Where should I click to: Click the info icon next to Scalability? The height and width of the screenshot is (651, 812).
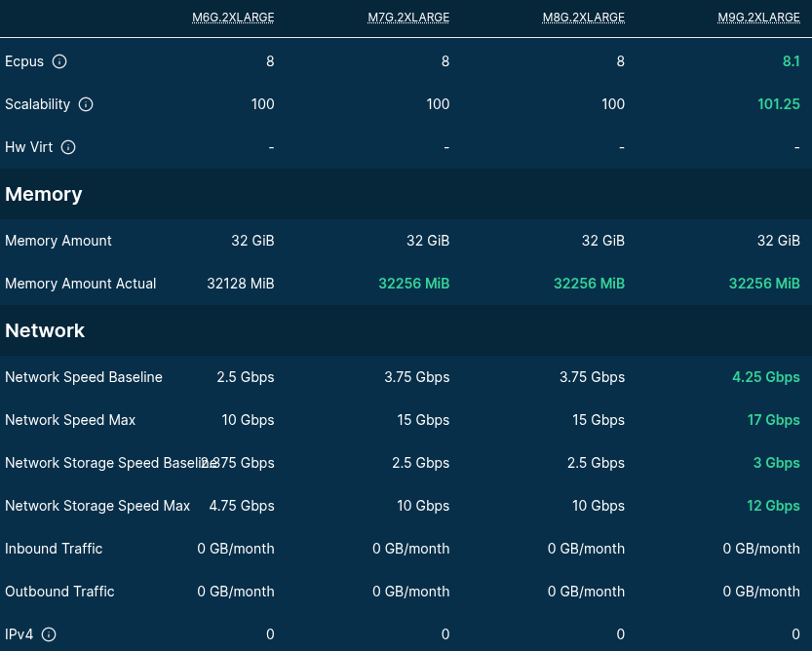(x=86, y=104)
